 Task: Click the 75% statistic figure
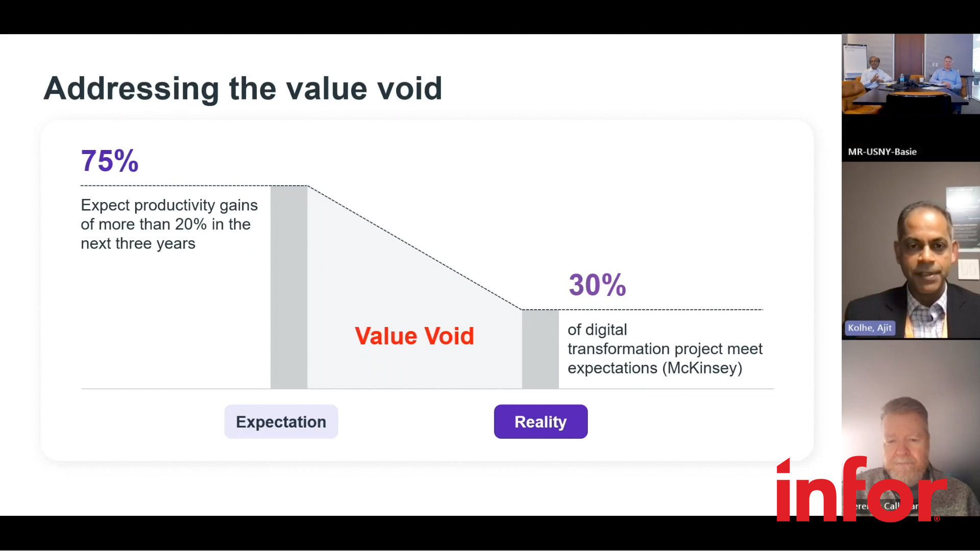pyautogui.click(x=110, y=161)
